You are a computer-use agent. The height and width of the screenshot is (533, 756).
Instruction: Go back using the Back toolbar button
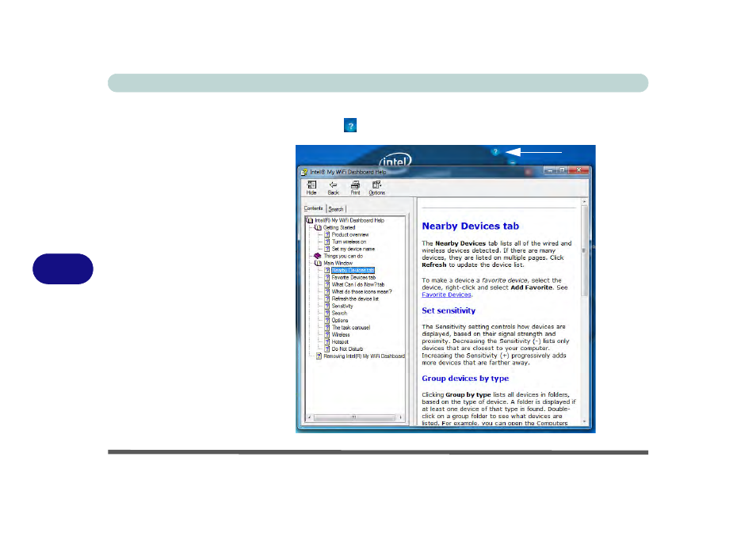(x=333, y=188)
